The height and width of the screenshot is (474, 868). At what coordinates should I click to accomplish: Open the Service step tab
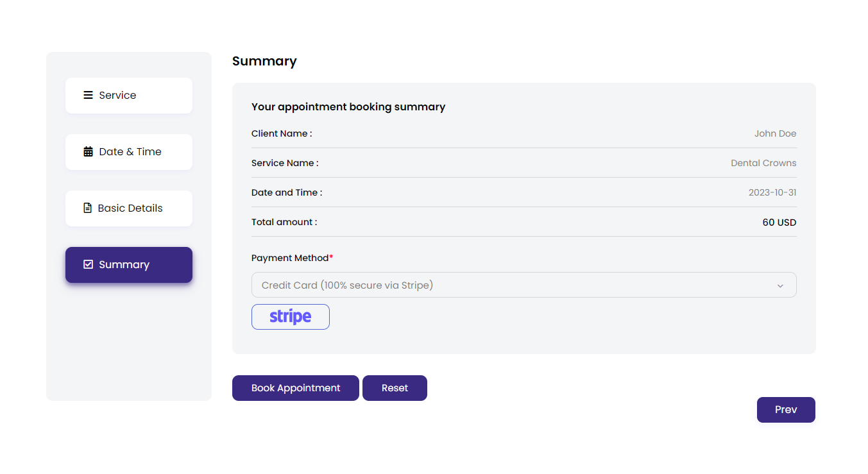click(129, 96)
